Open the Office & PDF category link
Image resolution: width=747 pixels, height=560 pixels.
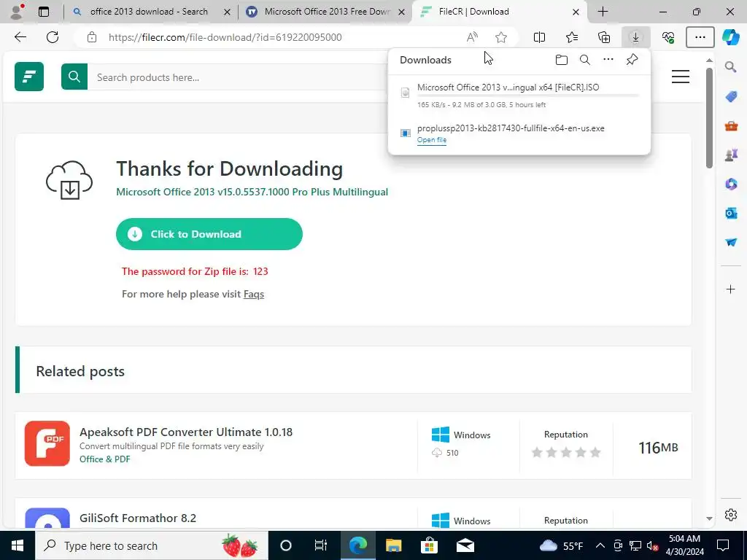[104, 459]
